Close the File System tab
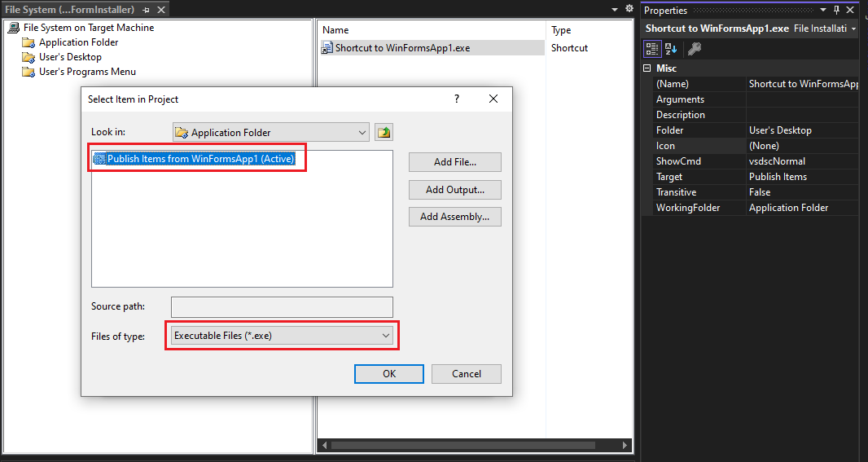This screenshot has width=868, height=462. (x=161, y=10)
